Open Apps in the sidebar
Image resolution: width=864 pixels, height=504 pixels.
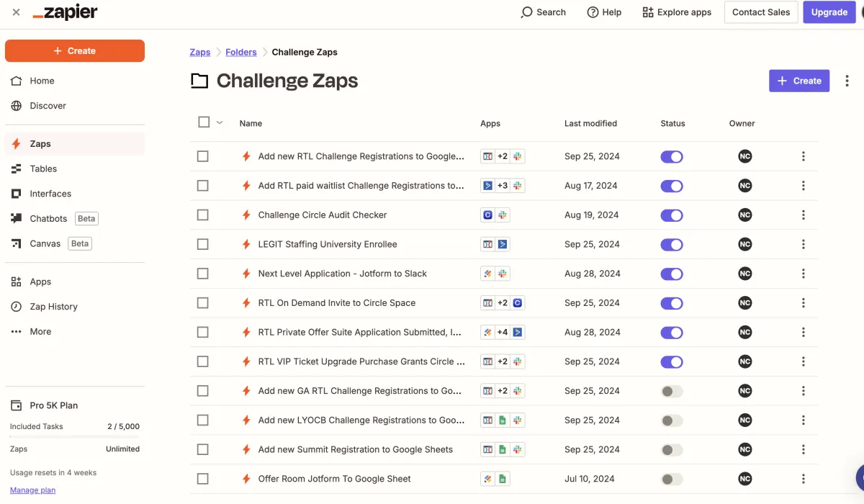coord(75,282)
